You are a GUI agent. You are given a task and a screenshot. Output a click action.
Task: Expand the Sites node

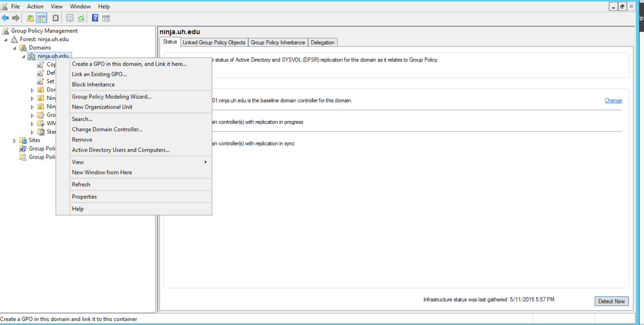coord(14,141)
